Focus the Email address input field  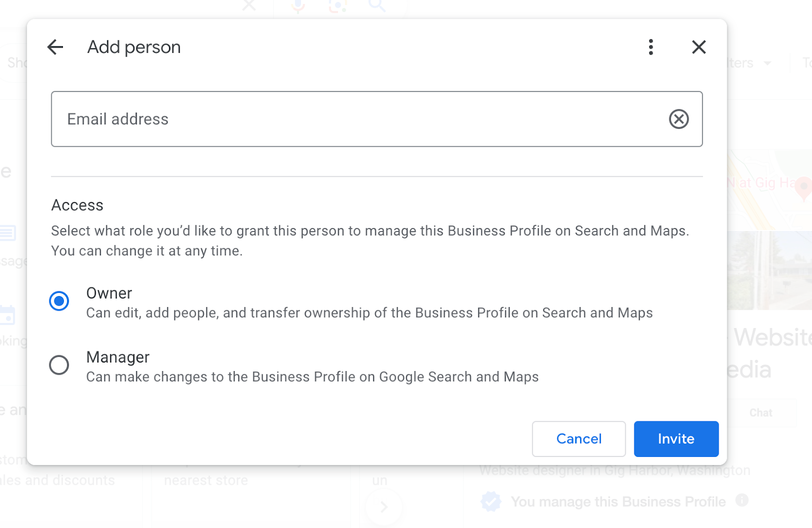[377, 119]
